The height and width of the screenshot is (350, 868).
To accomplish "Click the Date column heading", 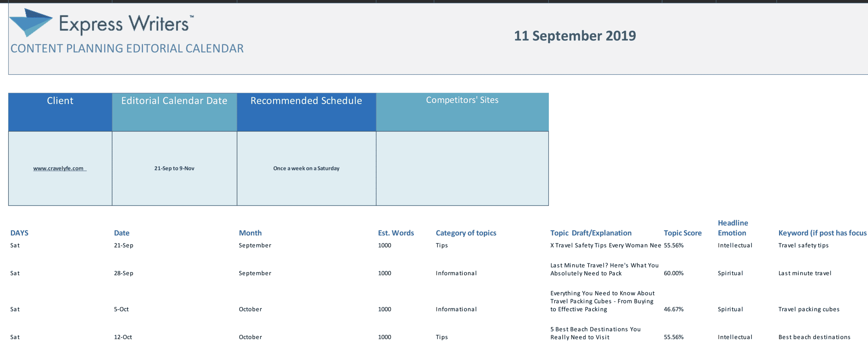I will (x=122, y=233).
